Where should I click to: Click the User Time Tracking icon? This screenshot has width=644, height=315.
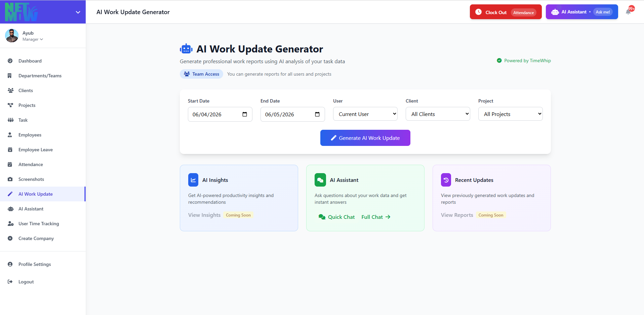click(10, 224)
